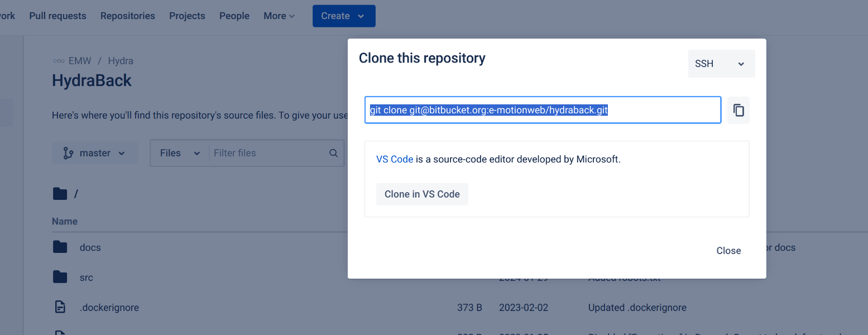Click the git clone URL text field
This screenshot has width=868, height=335.
[542, 111]
